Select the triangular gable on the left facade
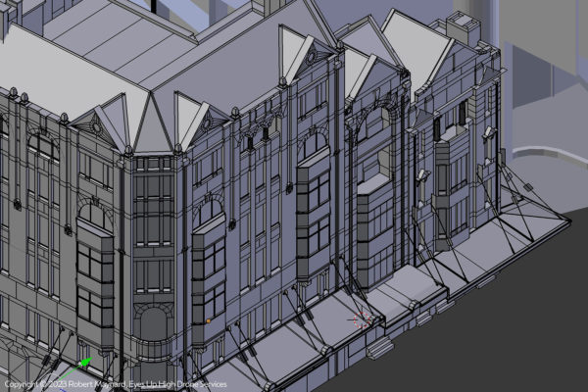This screenshot has height=392, width=588. point(94,123)
